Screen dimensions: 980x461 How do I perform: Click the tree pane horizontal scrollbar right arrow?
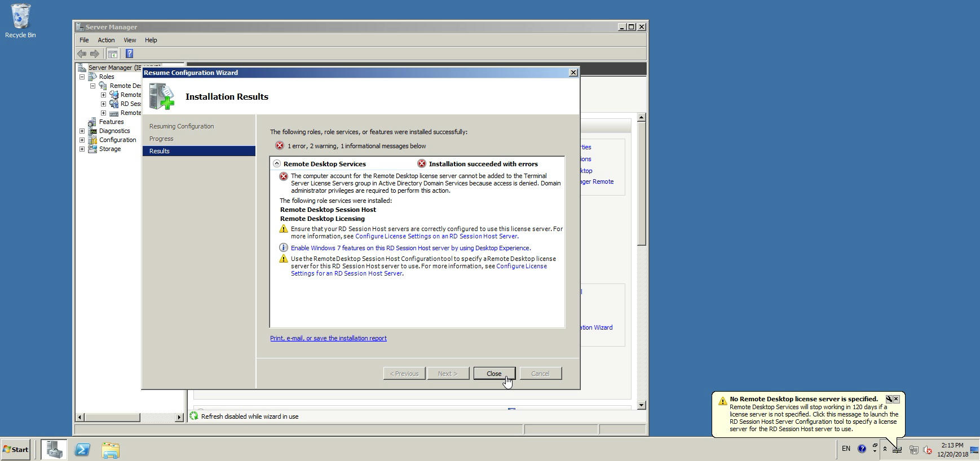tap(179, 417)
